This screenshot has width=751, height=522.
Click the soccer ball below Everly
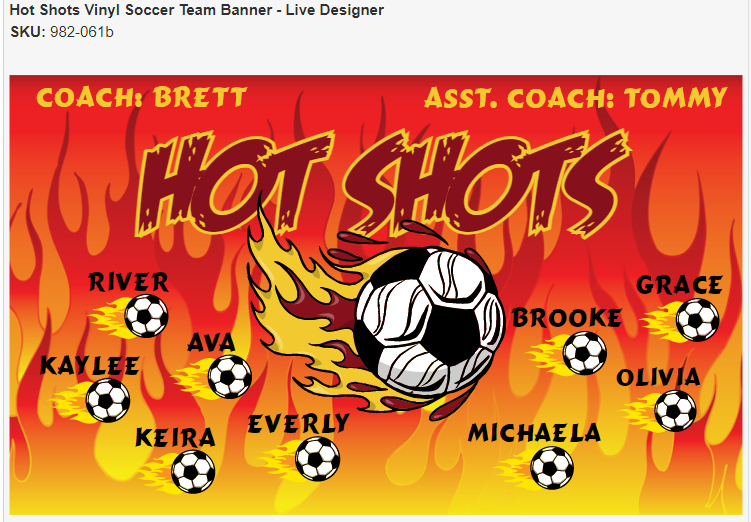tap(317, 459)
